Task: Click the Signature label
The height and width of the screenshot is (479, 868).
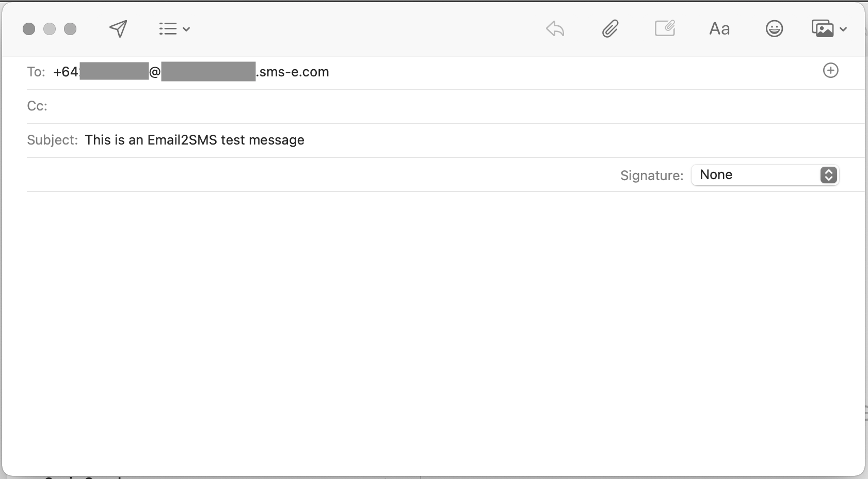Action: (x=651, y=175)
